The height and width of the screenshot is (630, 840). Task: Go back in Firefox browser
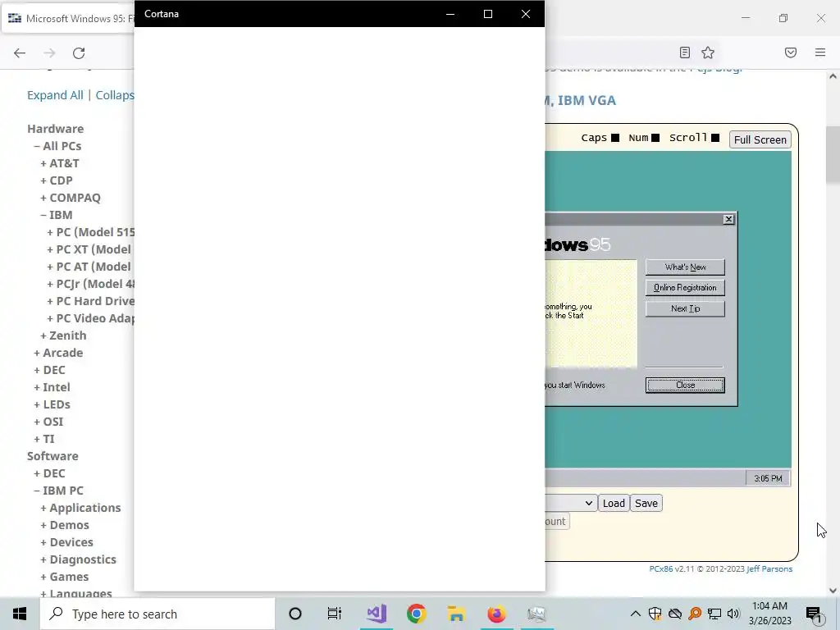tap(20, 52)
